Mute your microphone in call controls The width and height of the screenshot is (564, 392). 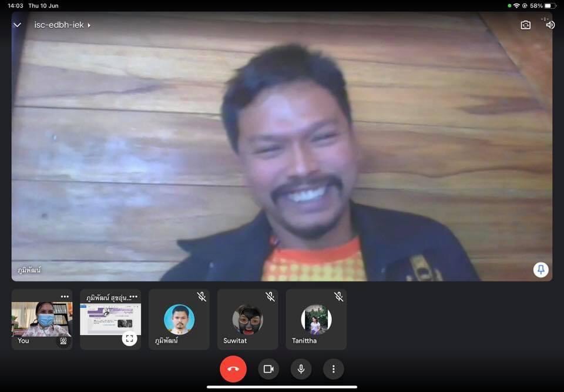[301, 369]
